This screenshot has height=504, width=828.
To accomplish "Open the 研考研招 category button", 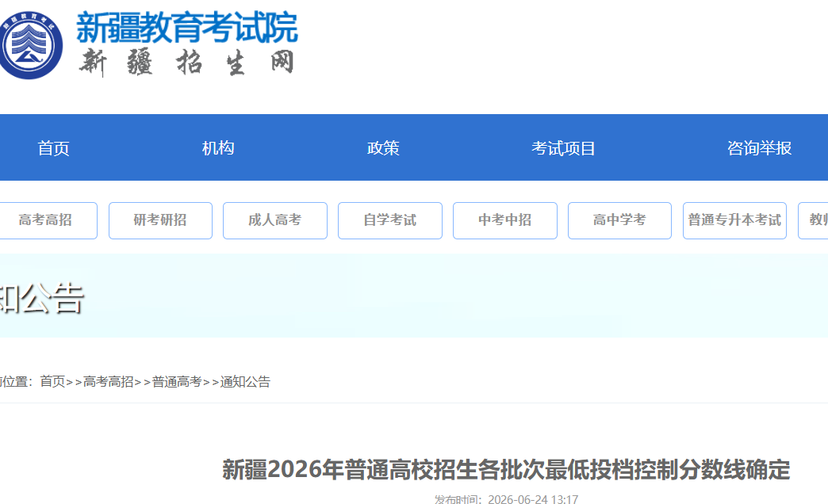I will click(x=160, y=220).
